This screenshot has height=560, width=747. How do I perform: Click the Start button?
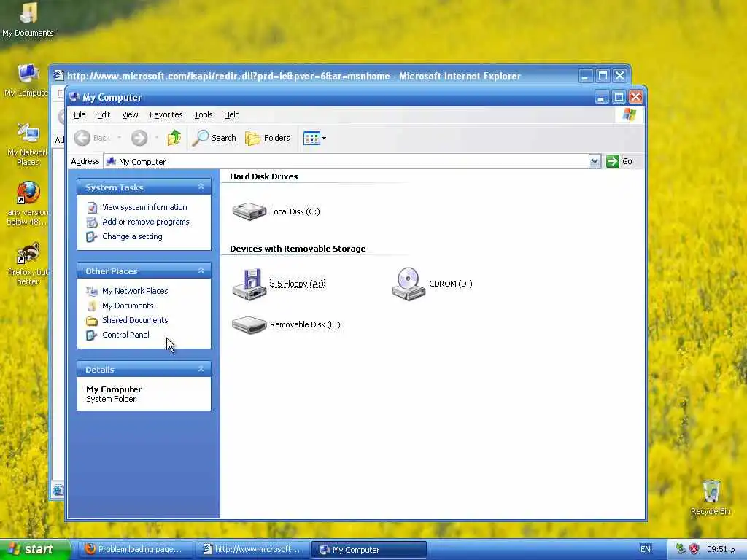(x=34, y=550)
